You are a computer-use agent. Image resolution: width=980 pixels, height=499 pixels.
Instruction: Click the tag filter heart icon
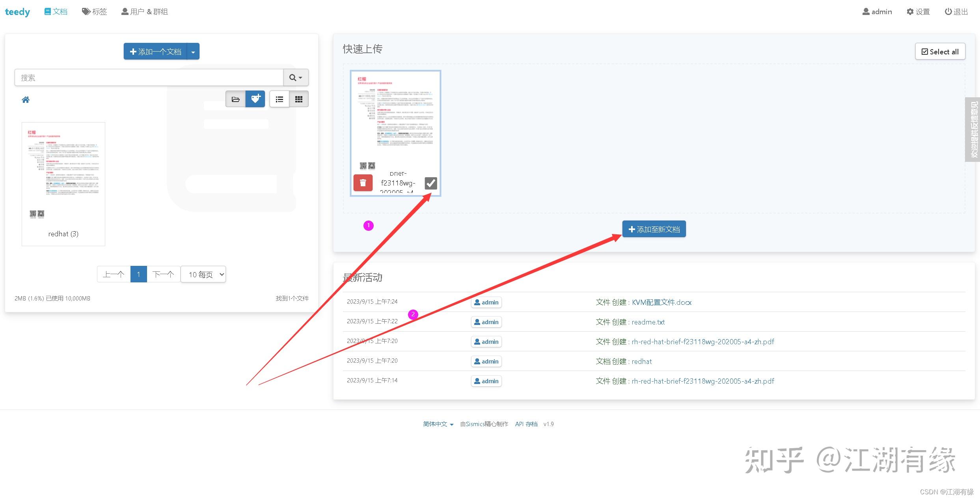pos(255,99)
